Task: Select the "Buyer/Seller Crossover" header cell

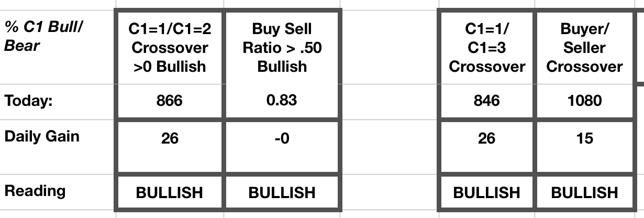Action: point(584,48)
